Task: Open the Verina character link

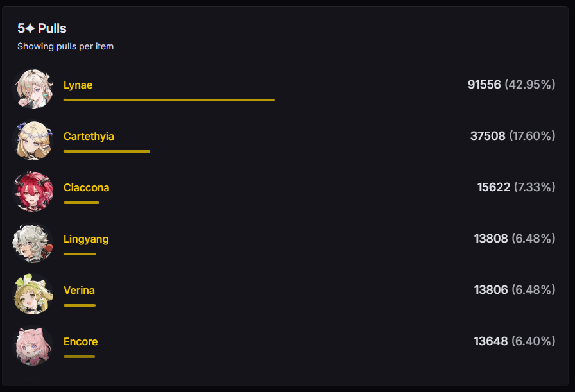Action: [x=79, y=290]
